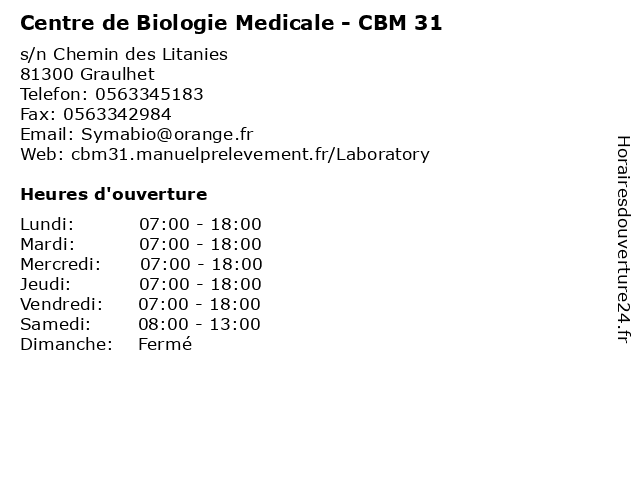Select the Vendredi row label
The width and height of the screenshot is (640, 480).
62,304
